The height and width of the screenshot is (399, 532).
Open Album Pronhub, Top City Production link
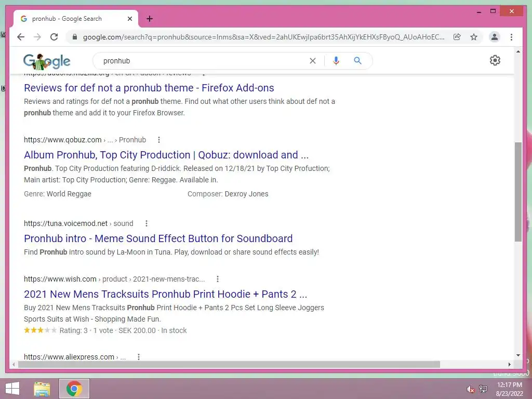click(x=166, y=155)
